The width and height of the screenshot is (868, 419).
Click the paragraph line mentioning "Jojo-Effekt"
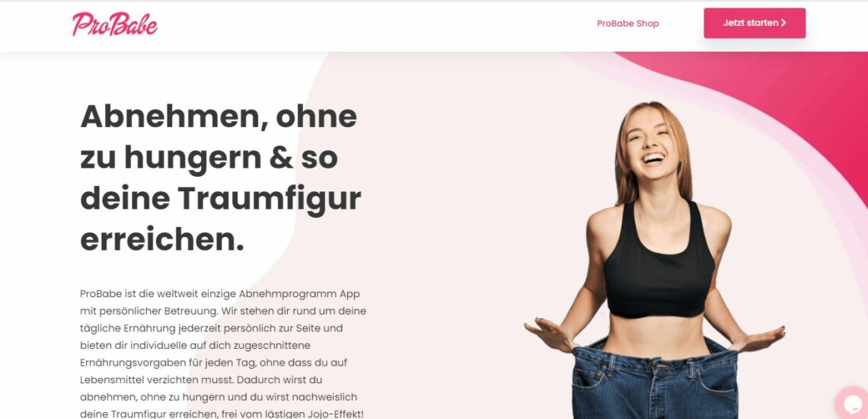pos(222,414)
